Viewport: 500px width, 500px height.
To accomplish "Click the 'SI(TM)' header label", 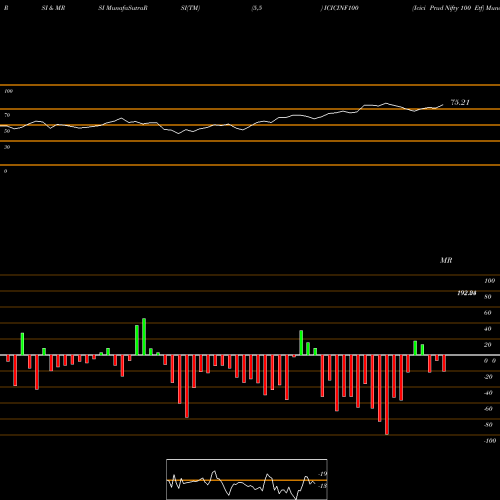I will click(190, 8).
